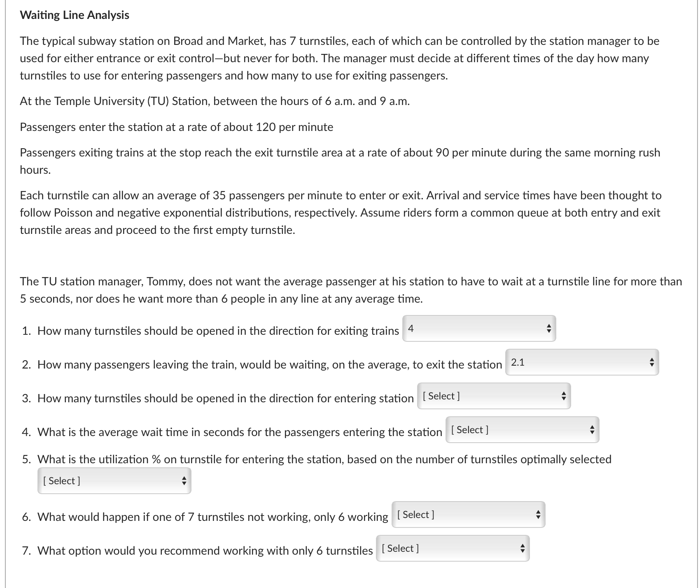Open the utilization percentage [Select] dropdown
The image size is (700, 588).
tap(113, 480)
